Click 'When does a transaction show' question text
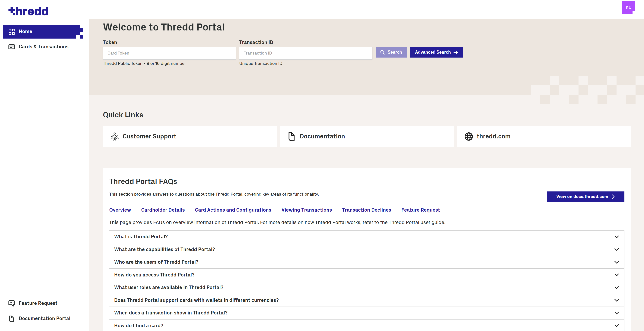 coord(171,313)
